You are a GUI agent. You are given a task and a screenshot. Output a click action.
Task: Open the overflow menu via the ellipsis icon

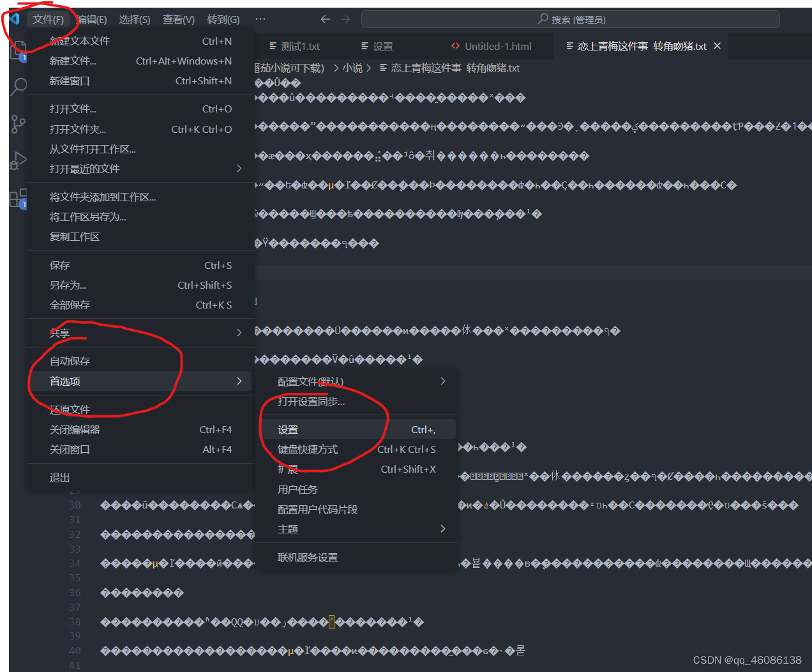point(260,19)
